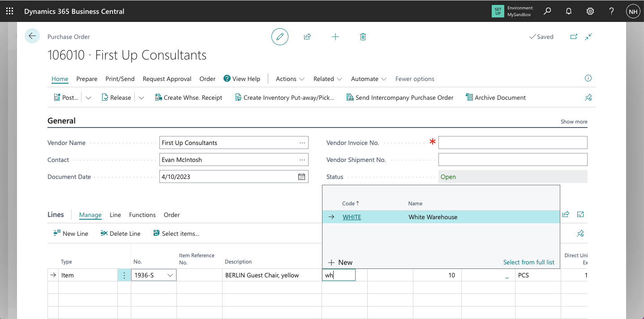
Task: Click the back arrow button
Action: [32, 36]
